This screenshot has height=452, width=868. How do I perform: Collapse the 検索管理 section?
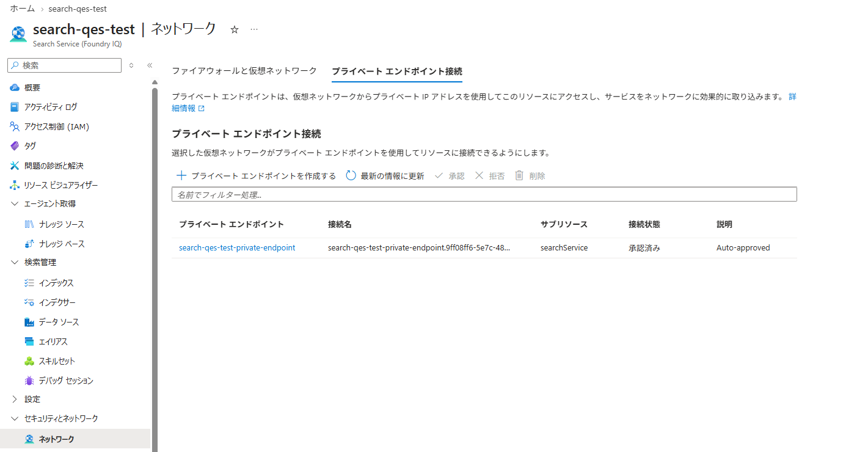tap(15, 263)
